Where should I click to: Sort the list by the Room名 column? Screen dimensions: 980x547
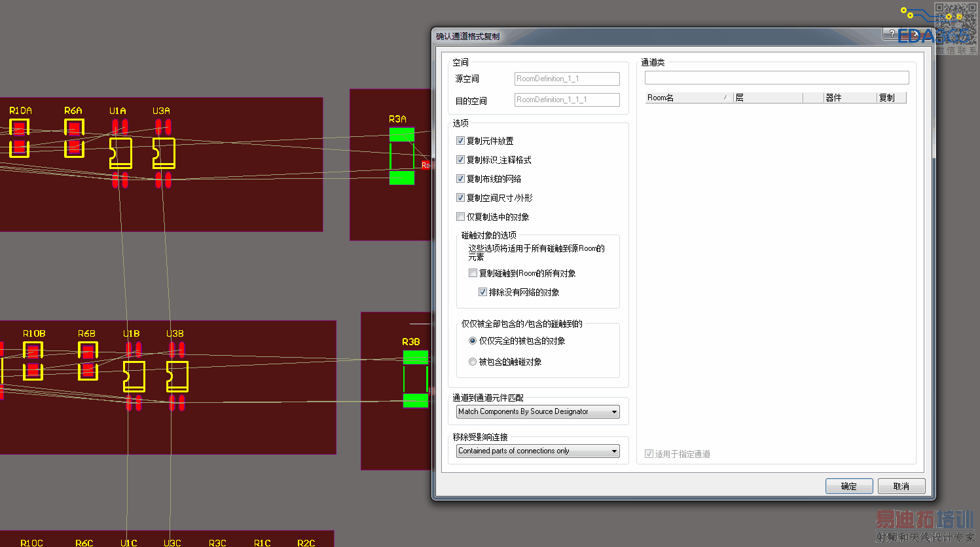click(689, 98)
